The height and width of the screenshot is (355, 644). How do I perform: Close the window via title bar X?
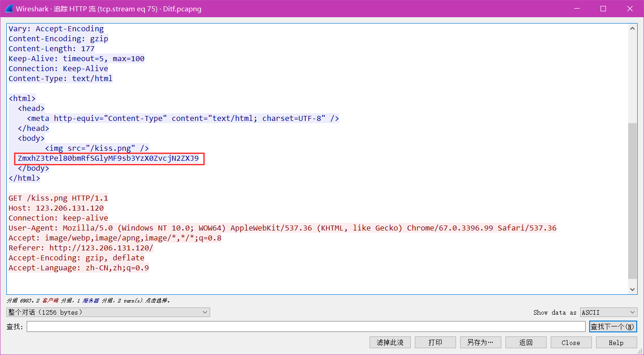630,9
